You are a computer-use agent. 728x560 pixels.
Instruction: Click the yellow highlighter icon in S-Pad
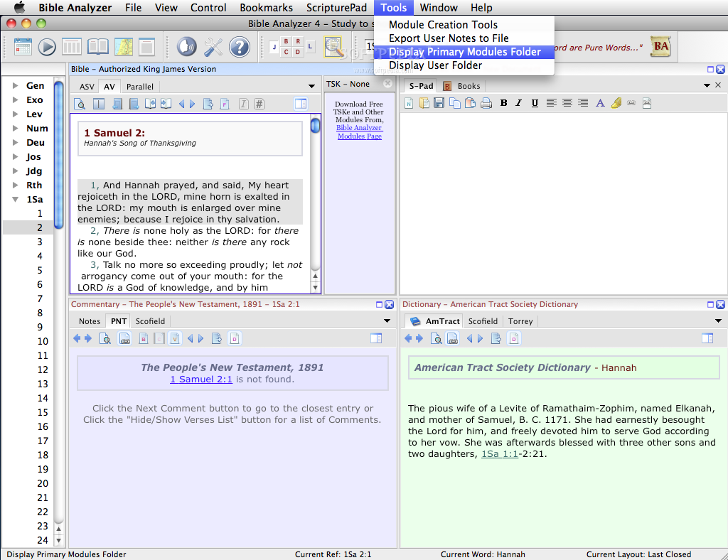click(x=616, y=103)
